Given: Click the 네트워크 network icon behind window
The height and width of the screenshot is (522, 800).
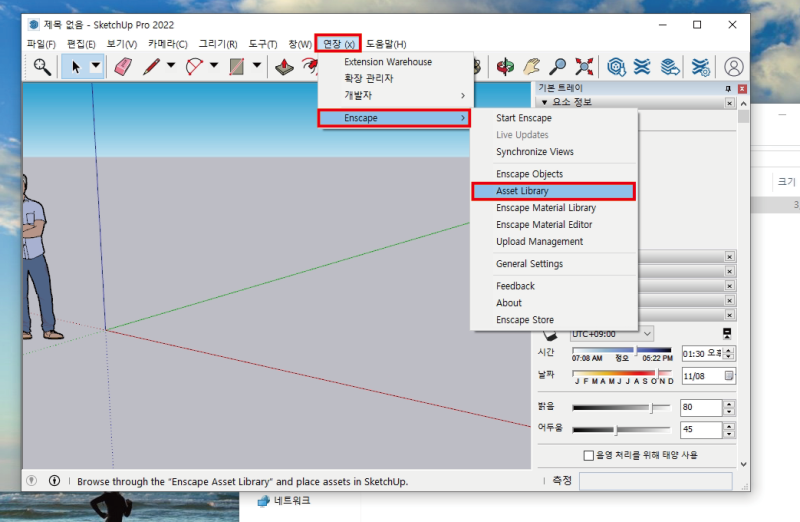Looking at the screenshot, I should click(263, 501).
